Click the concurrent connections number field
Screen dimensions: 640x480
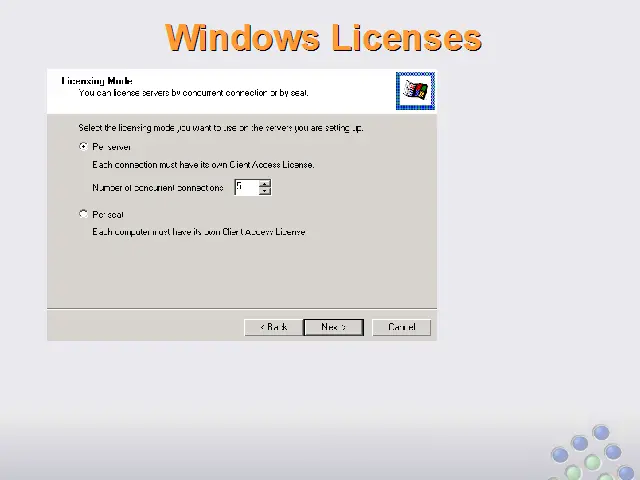247,187
